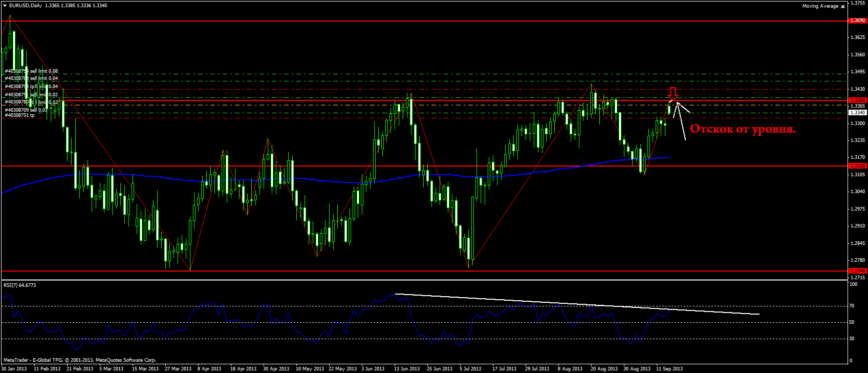Click the 1.2740 red price level tag

click(x=858, y=271)
